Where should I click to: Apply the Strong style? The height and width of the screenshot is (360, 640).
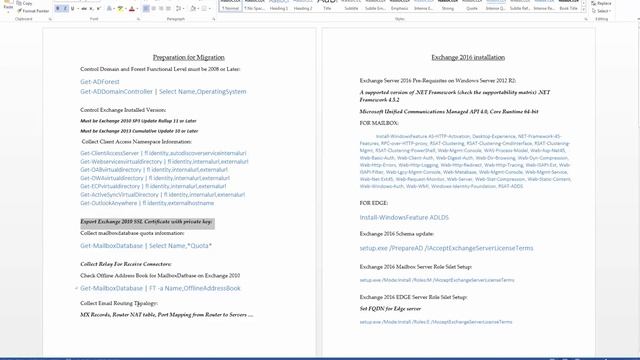[448, 6]
